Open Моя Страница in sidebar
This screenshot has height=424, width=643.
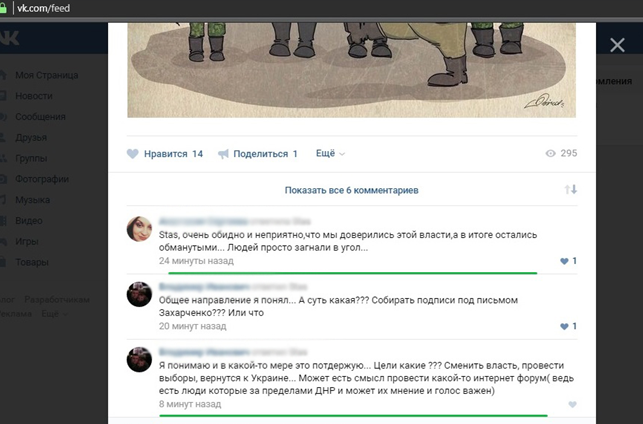point(46,75)
